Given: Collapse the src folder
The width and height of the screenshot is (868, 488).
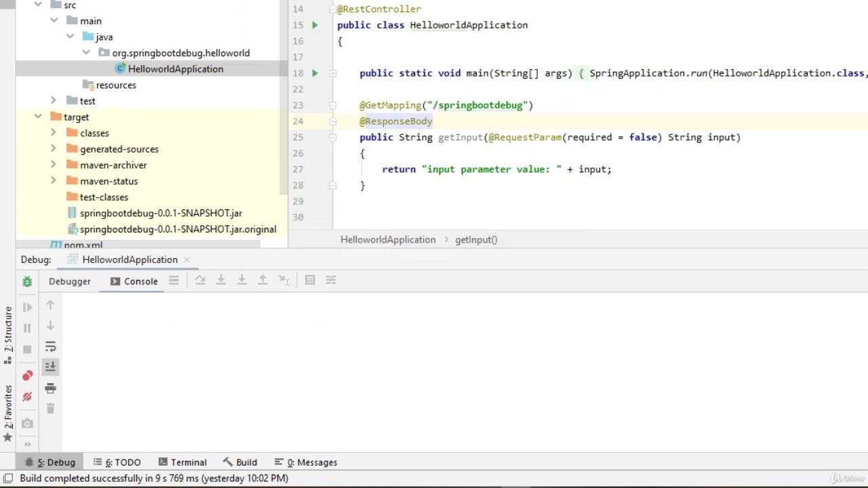Looking at the screenshot, I should tap(38, 5).
